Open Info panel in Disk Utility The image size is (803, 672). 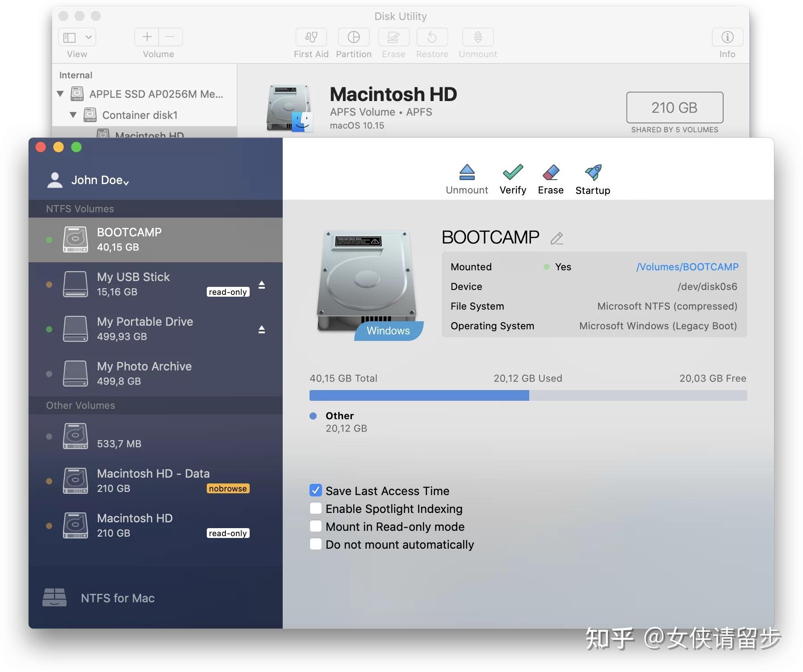click(x=726, y=42)
